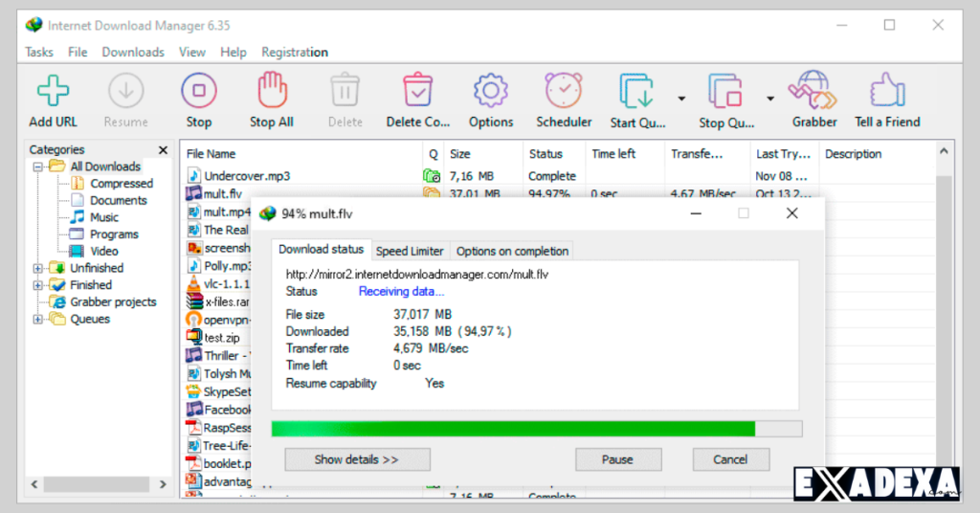Click the Stop Queue icon
The height and width of the screenshot is (513, 980).
[725, 91]
